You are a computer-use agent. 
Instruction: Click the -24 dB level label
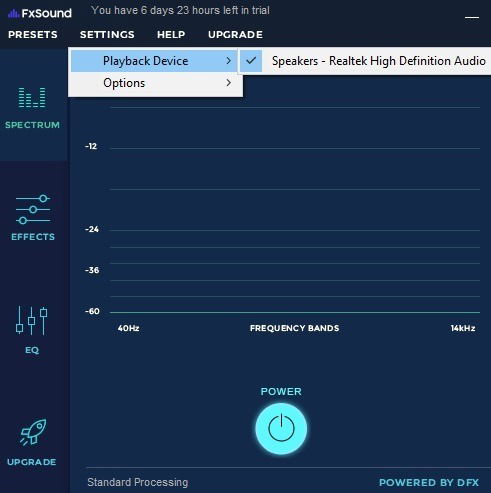[92, 229]
